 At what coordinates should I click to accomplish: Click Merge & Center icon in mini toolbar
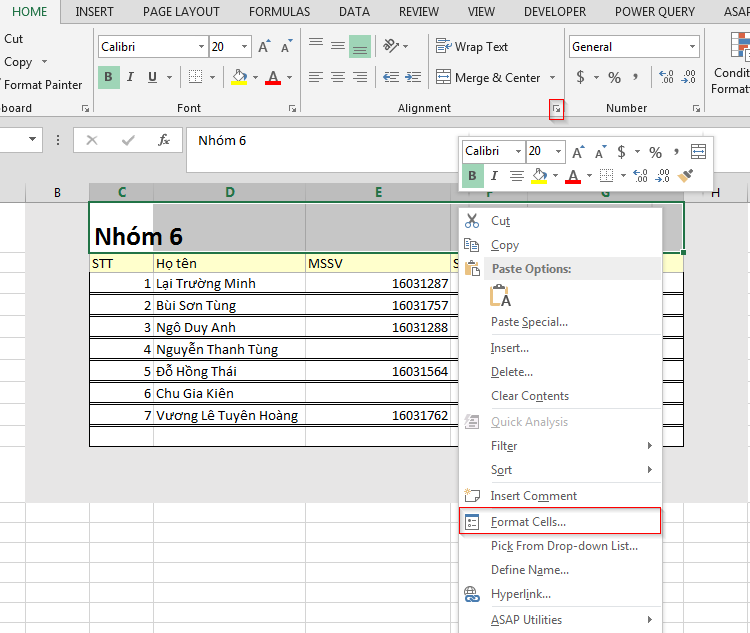[698, 152]
